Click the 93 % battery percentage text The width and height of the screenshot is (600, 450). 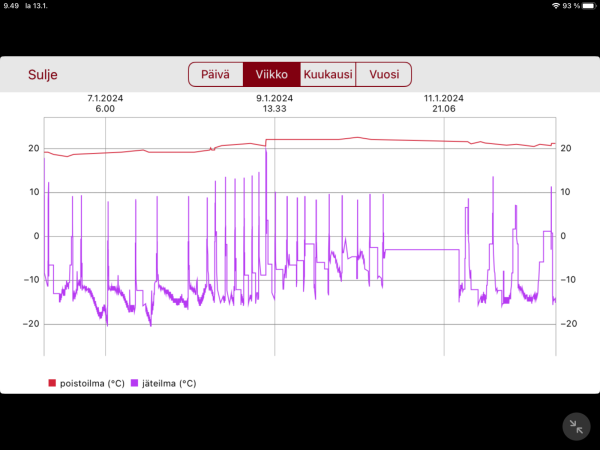(x=571, y=6)
